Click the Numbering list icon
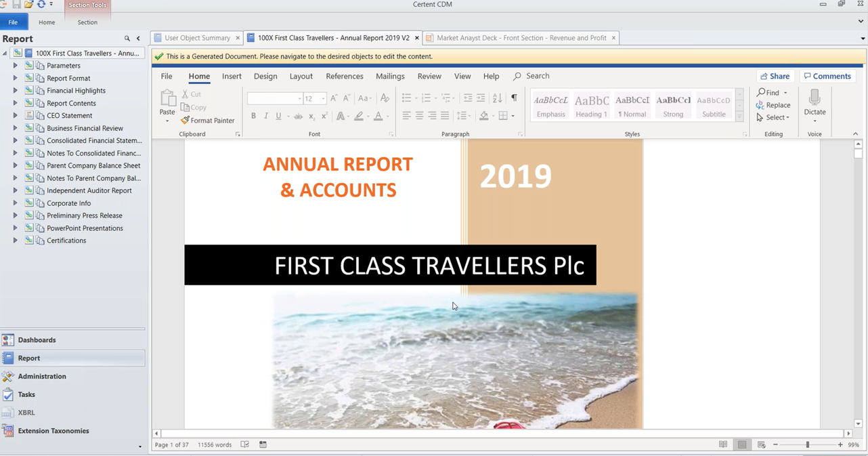The image size is (868, 456). coord(426,98)
